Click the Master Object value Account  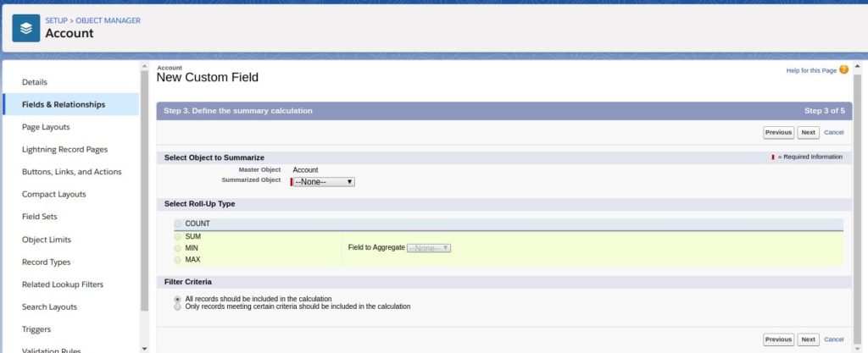tap(305, 170)
